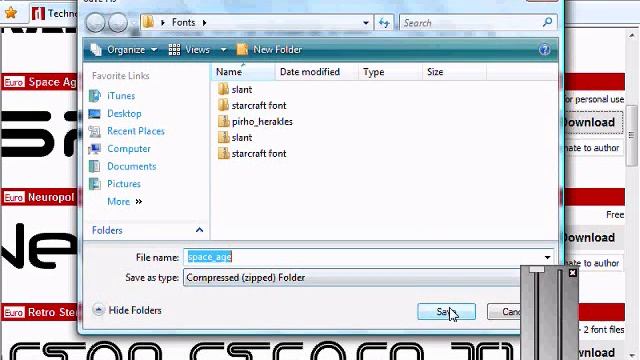Click the Space Age font title in browser
This screenshot has width=640, height=360.
click(52, 82)
